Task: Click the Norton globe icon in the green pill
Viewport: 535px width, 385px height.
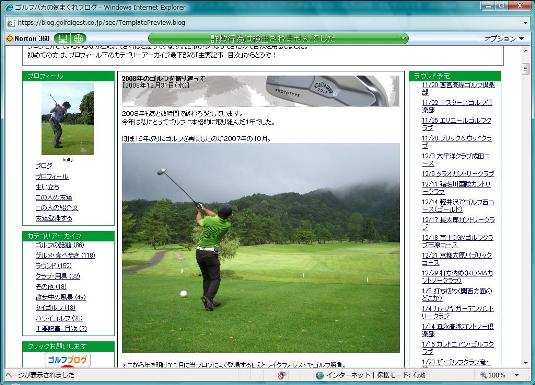Action: [x=78, y=38]
